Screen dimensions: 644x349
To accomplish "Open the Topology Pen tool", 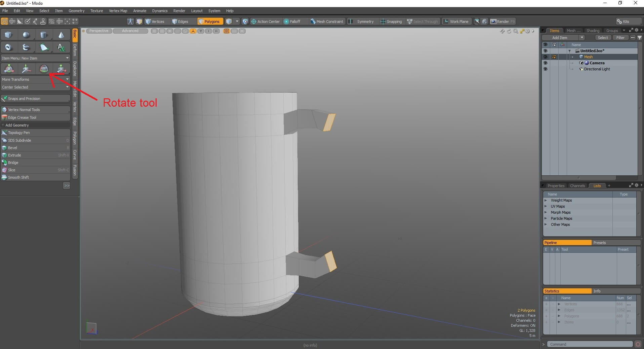I will click(18, 132).
